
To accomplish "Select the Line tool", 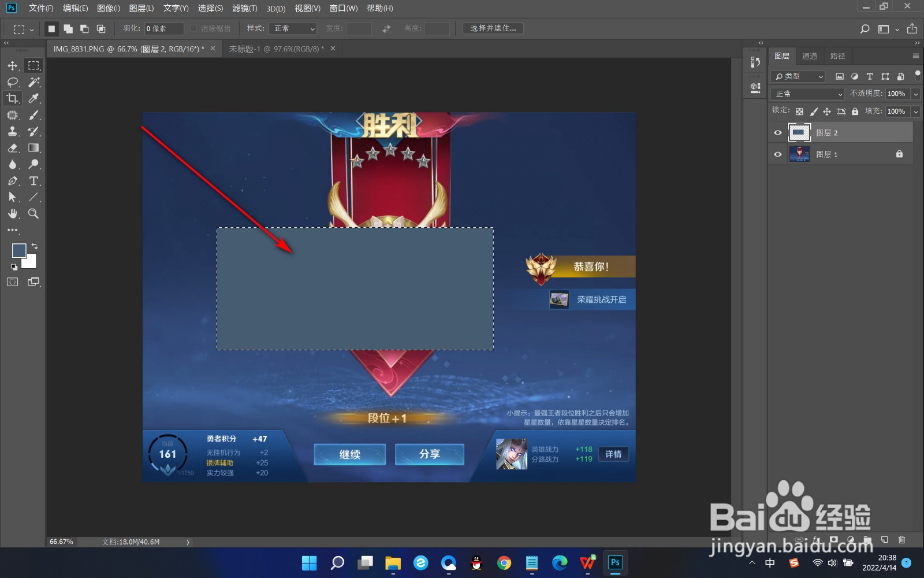I will [x=34, y=197].
